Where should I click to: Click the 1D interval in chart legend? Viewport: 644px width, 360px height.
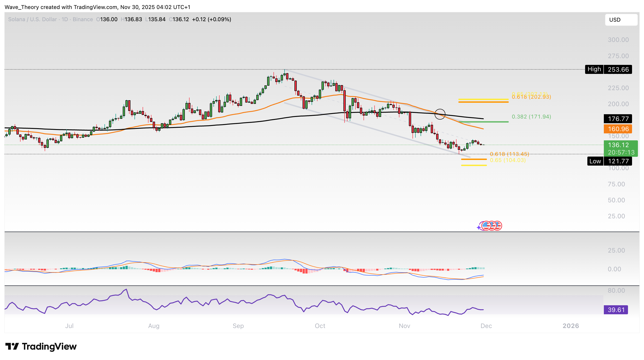pos(65,19)
